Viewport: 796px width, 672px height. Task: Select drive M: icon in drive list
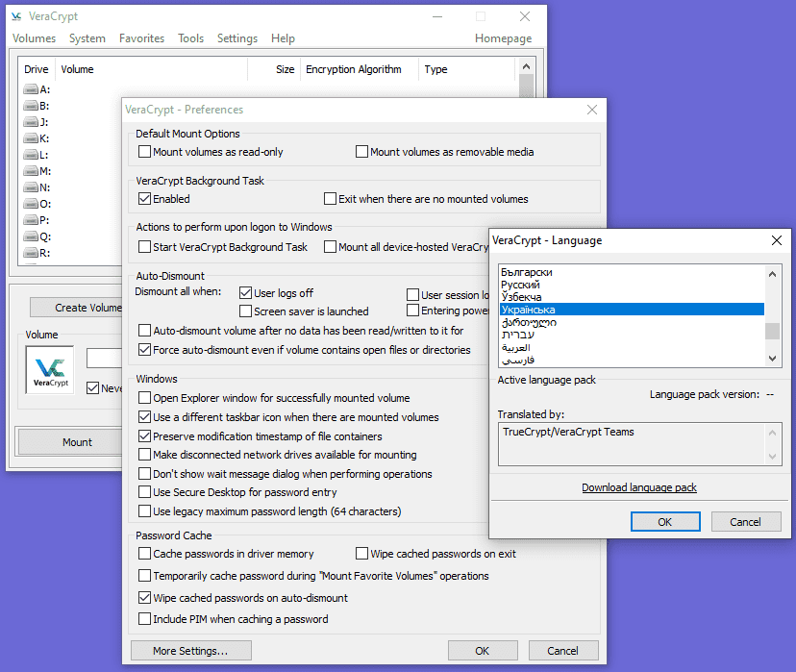pos(31,171)
